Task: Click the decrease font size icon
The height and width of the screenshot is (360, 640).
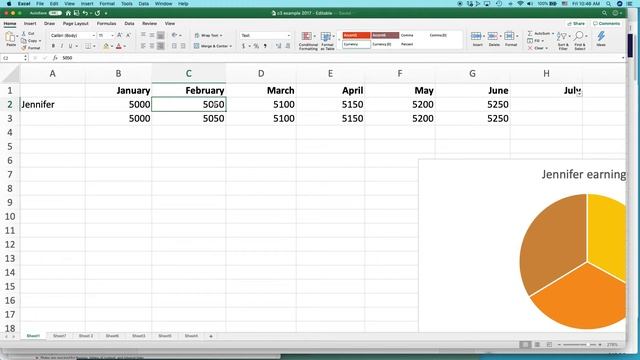Action: click(128, 36)
